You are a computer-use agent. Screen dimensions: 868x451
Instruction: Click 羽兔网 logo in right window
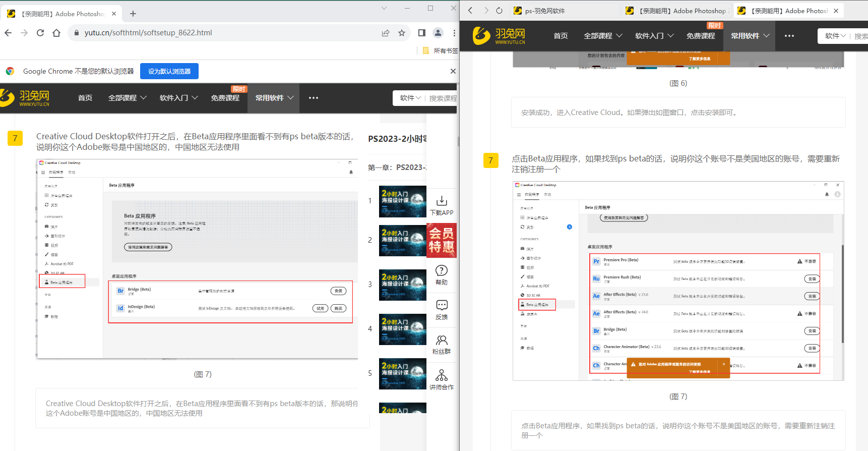coord(499,36)
